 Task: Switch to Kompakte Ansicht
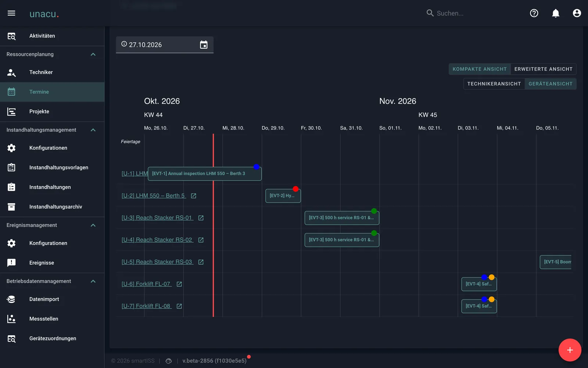pyautogui.click(x=480, y=69)
